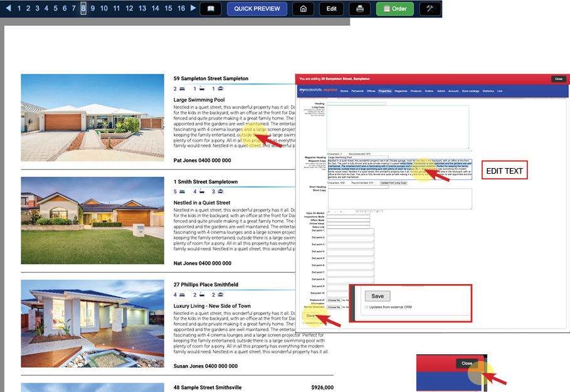This screenshot has height=392, width=570.
Task: Click inside the Magazine Copy text area
Action: point(400,169)
